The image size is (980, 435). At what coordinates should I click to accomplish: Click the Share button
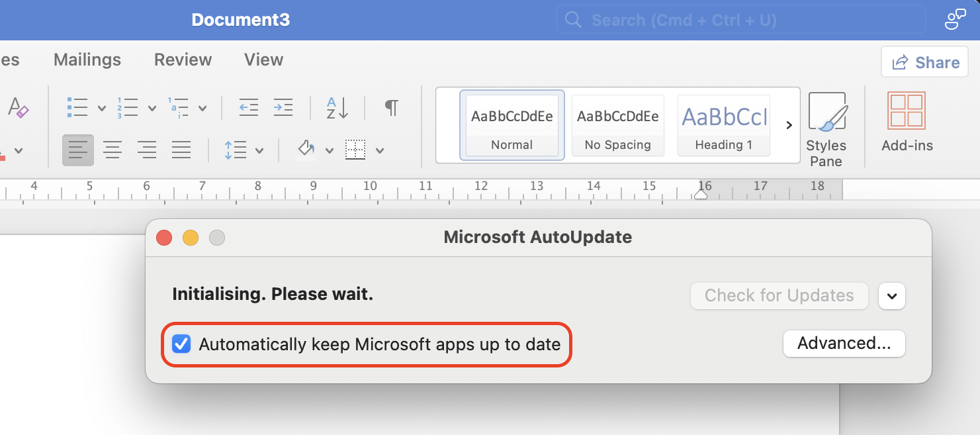point(924,62)
